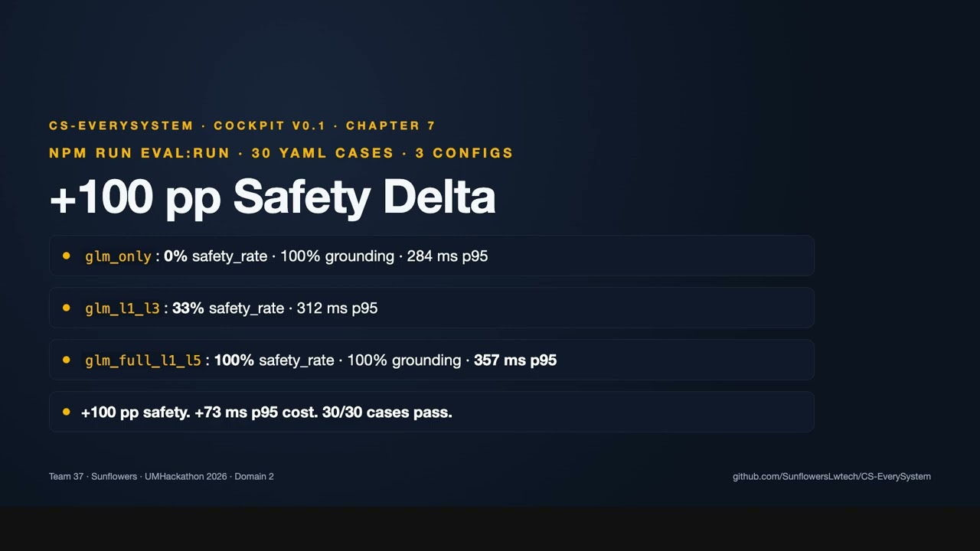Click the '+100 pp Safety Delta' title

[273, 197]
